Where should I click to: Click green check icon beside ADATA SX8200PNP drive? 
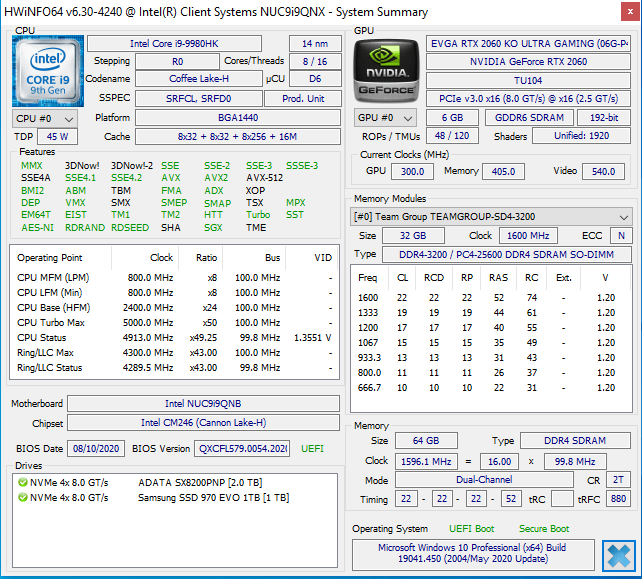tap(23, 483)
